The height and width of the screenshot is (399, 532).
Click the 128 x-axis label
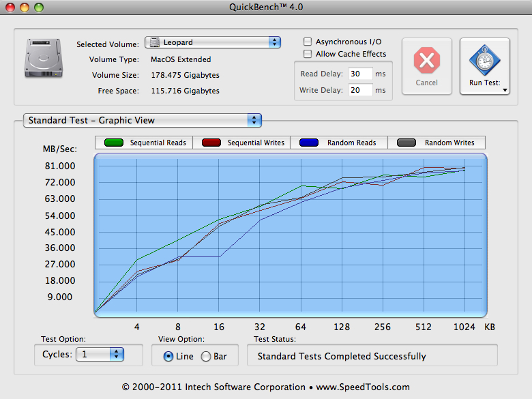click(342, 327)
